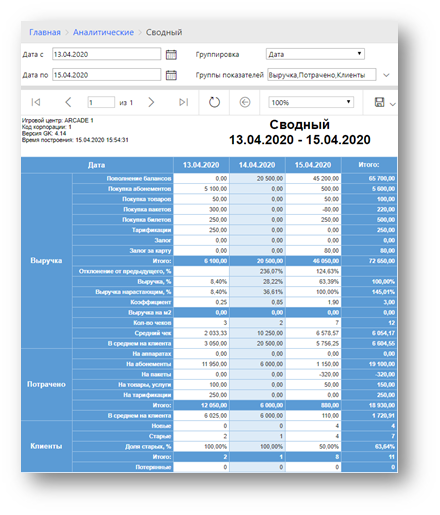Click the Покупка билетов row label
The image size is (440, 515).
(x=146, y=220)
